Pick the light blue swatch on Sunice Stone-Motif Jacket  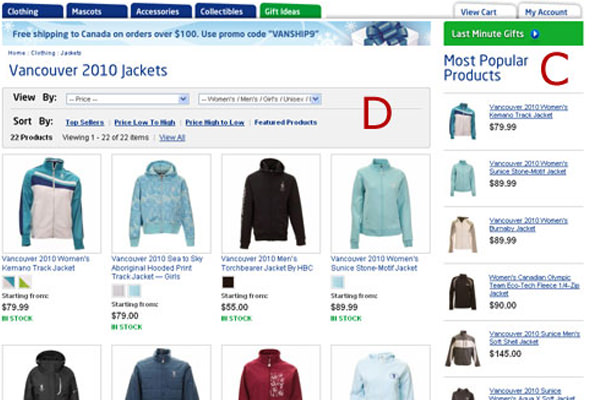(338, 282)
